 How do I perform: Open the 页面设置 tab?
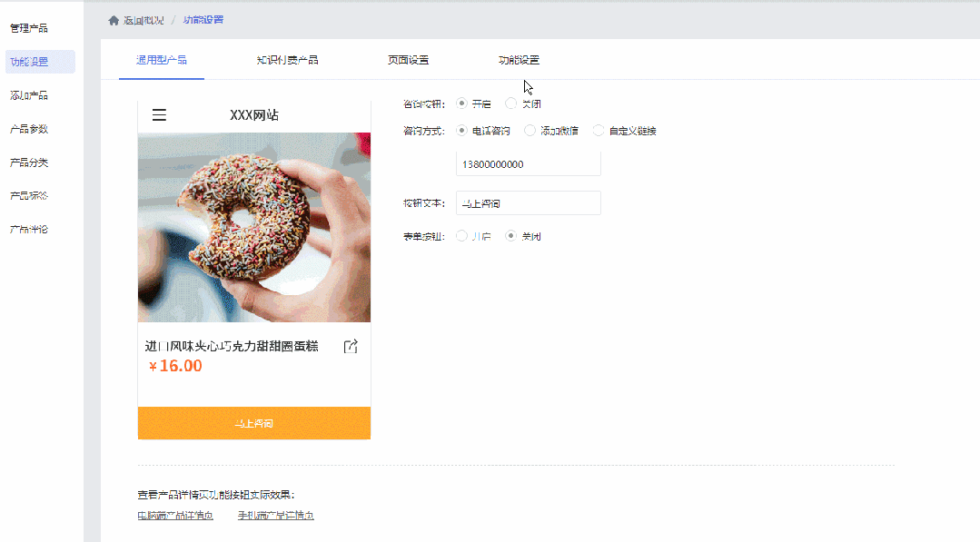coord(408,60)
